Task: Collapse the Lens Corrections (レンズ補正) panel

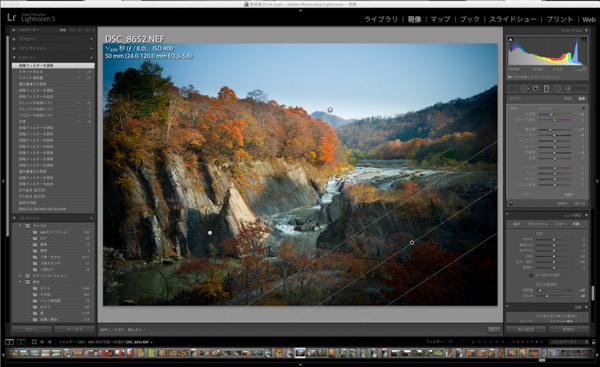Action: tap(586, 215)
